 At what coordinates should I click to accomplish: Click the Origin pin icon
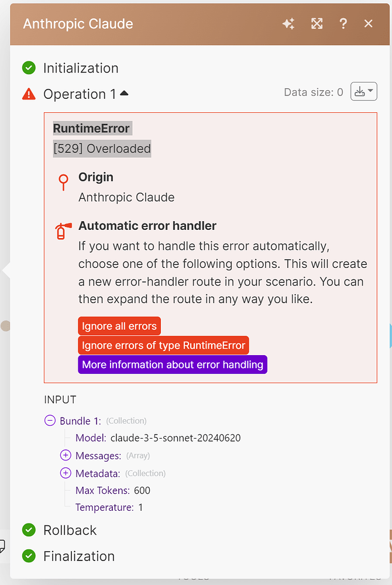63,182
